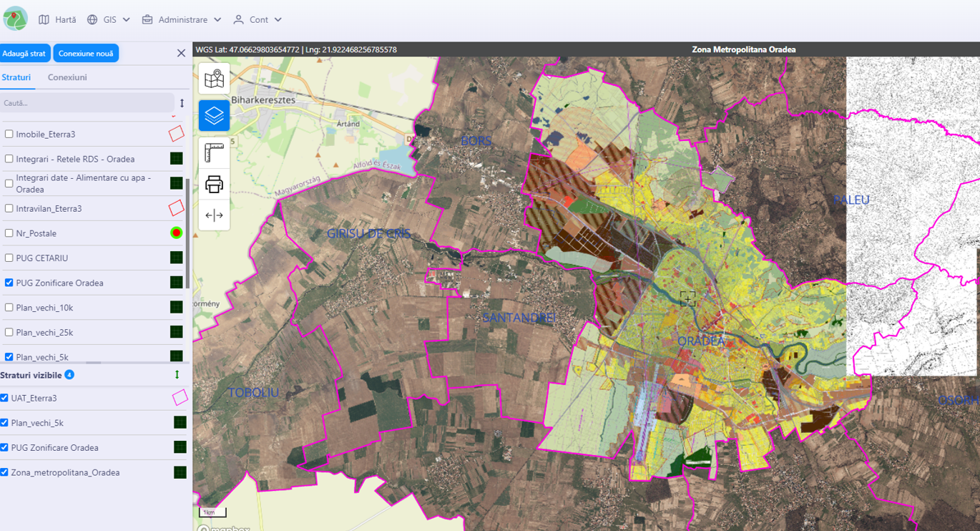Uncheck PUG Zonificare Oradea in layer list
Screen dimensions: 980x531
pos(9,283)
